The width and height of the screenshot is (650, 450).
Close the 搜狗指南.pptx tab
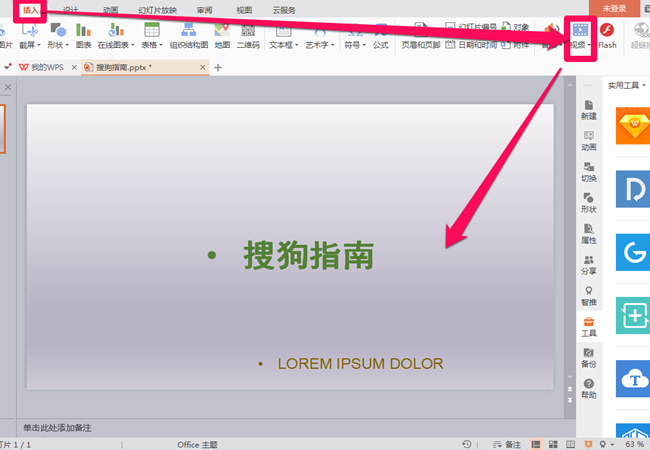202,67
